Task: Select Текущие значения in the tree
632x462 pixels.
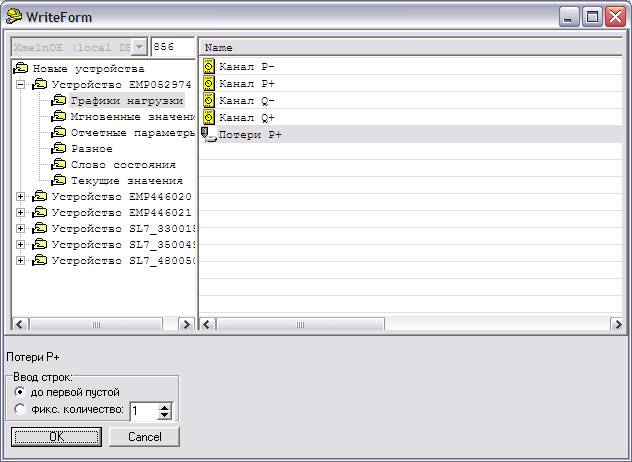Action: coord(126,181)
